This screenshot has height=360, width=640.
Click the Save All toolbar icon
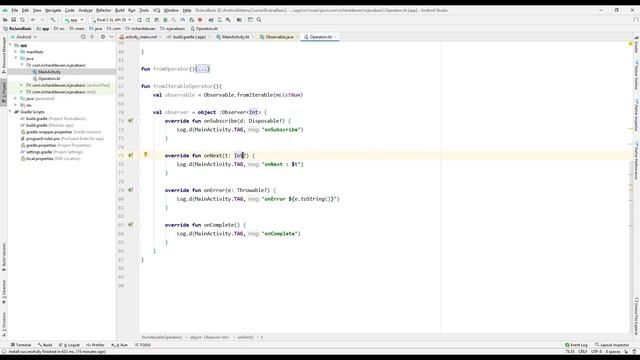(x=13, y=20)
